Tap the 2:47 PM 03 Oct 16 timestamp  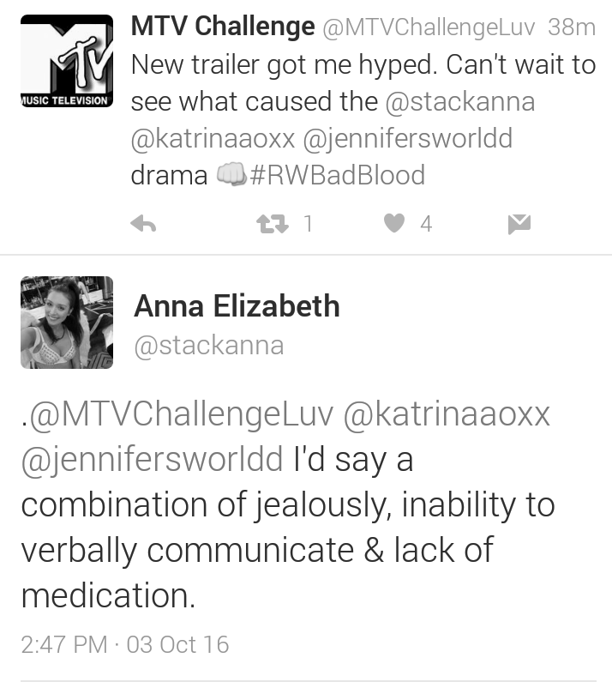pos(125,644)
